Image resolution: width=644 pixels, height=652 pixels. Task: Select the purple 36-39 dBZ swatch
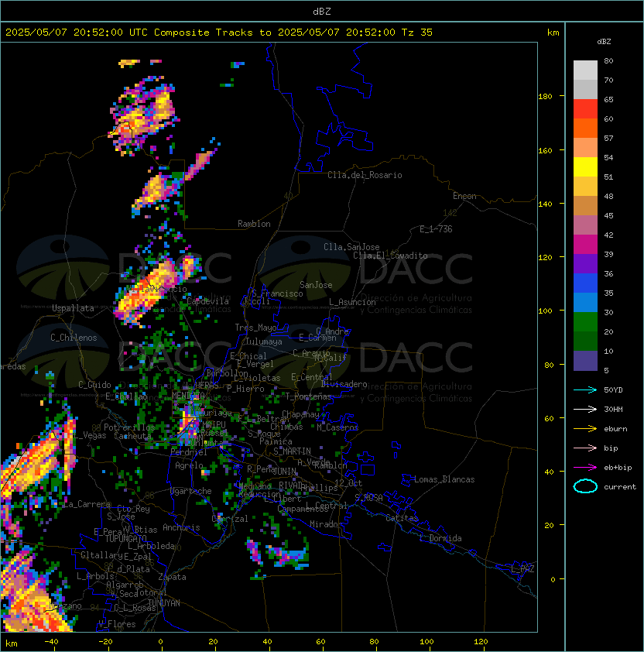(585, 263)
